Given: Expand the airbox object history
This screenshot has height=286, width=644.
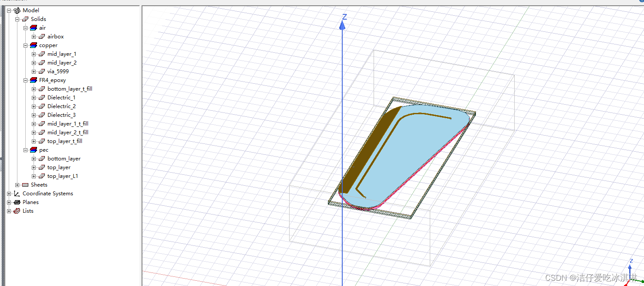Looking at the screenshot, I should pyautogui.click(x=34, y=37).
